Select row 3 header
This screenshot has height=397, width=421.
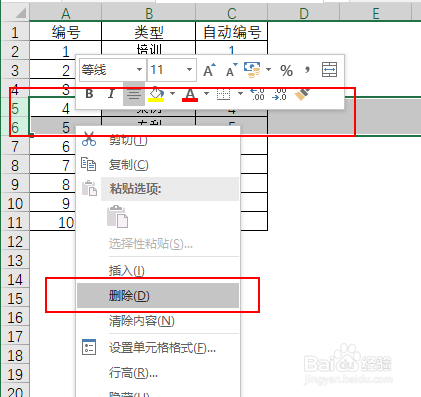(15, 70)
